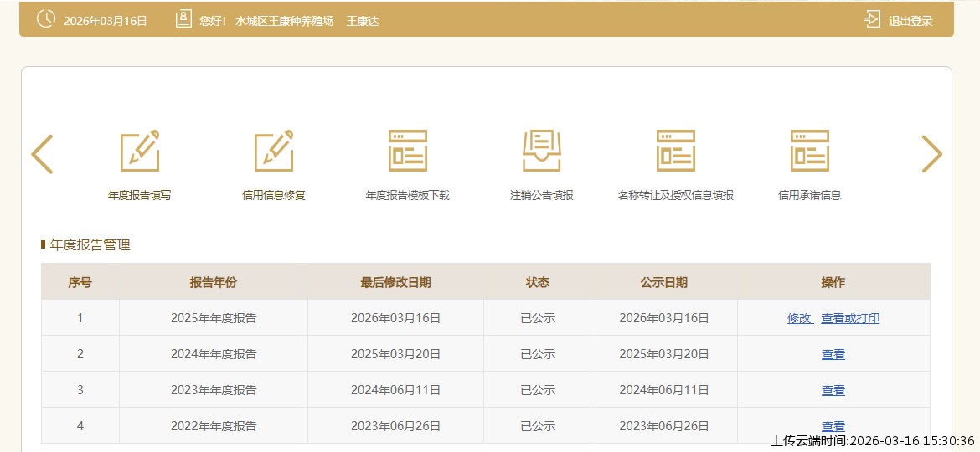The image size is (980, 452).
Task: Click the 退出登录 text
Action: (910, 21)
